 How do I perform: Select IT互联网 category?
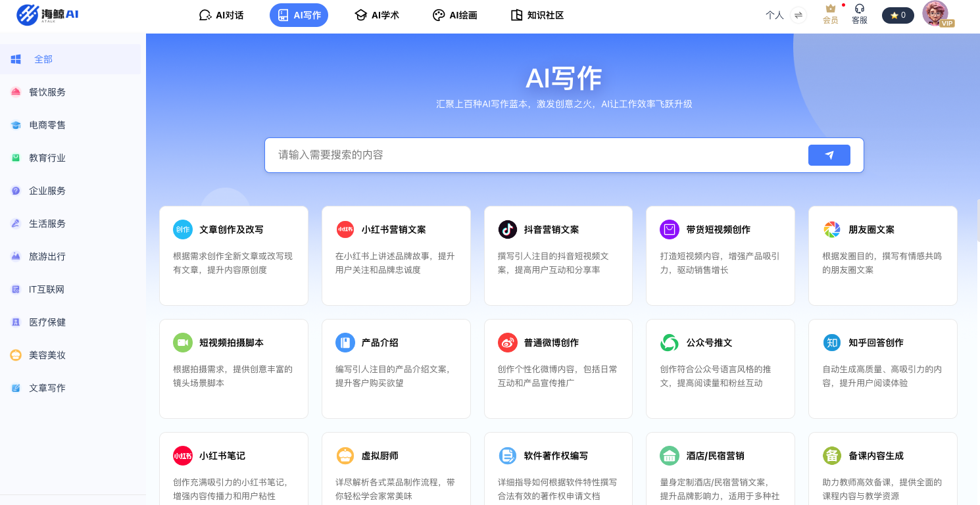pyautogui.click(x=70, y=289)
